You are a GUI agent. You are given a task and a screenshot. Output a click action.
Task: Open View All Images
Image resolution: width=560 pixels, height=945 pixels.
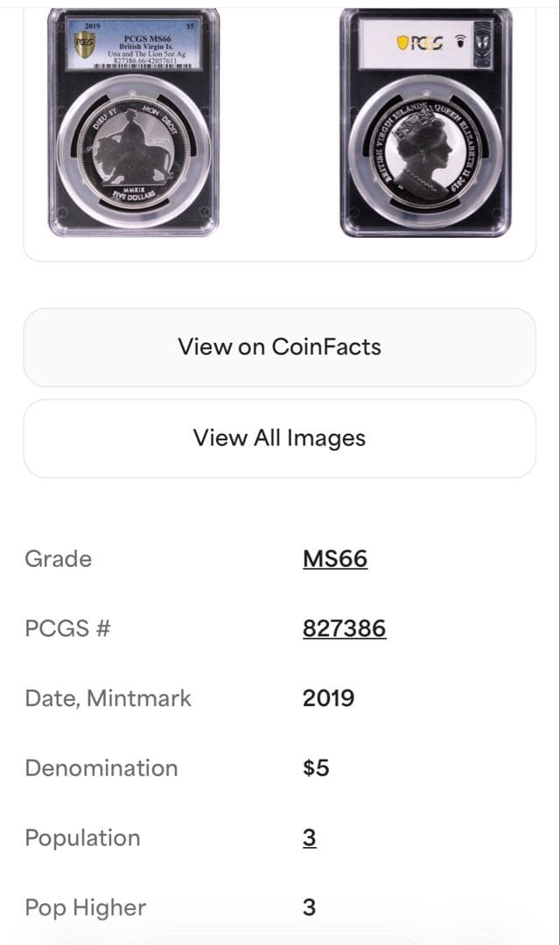279,438
